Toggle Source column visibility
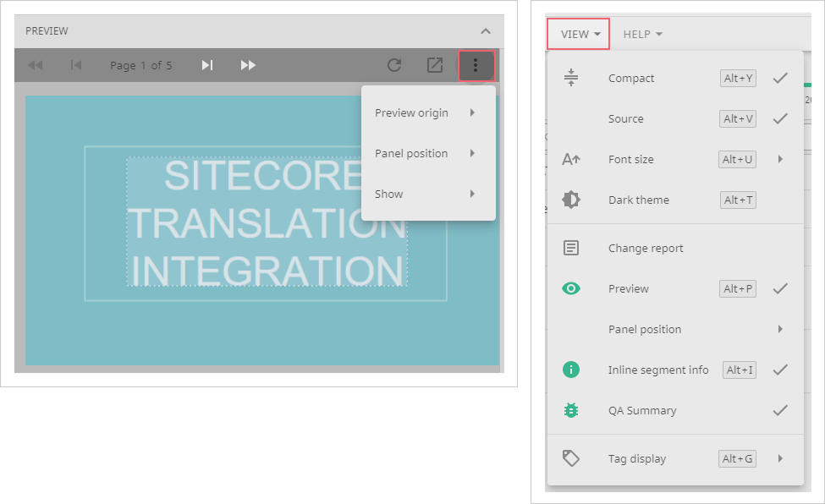The image size is (825, 504). (x=625, y=118)
